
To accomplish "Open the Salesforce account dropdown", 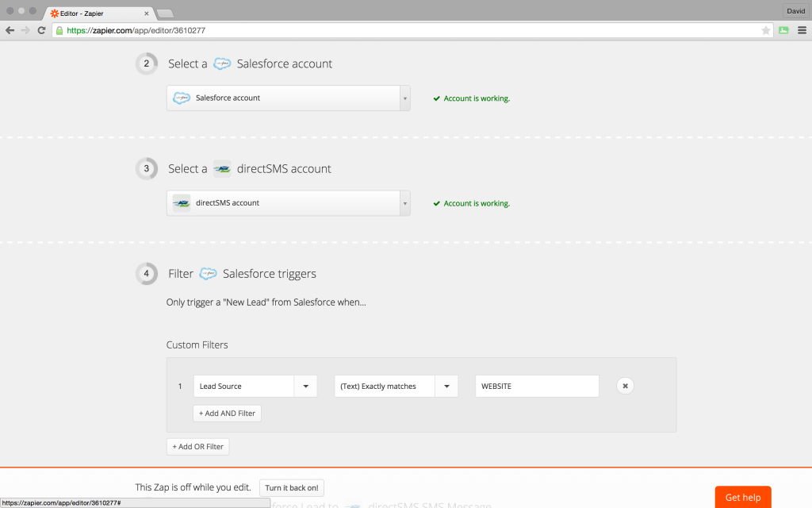I will coord(289,98).
